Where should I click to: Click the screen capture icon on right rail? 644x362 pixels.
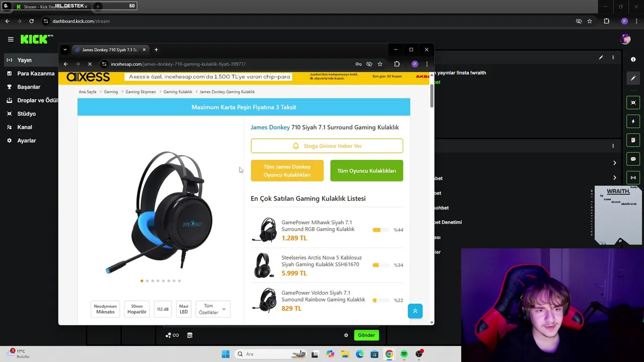click(633, 103)
